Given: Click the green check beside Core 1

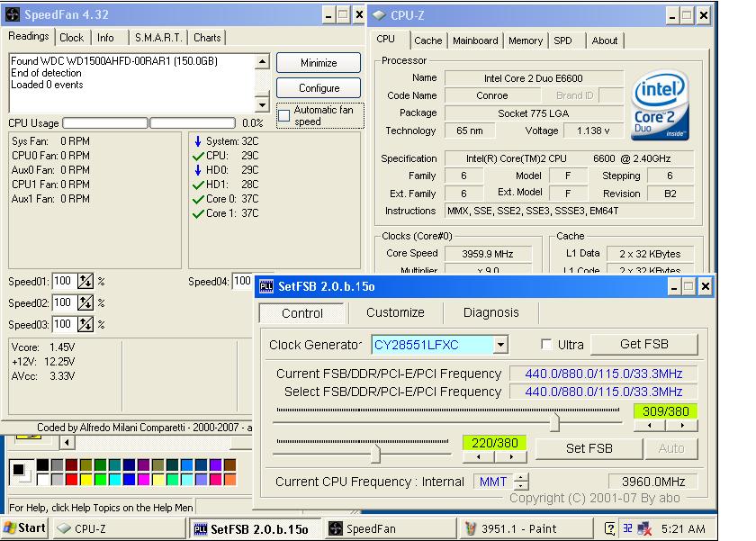Looking at the screenshot, I should (198, 213).
